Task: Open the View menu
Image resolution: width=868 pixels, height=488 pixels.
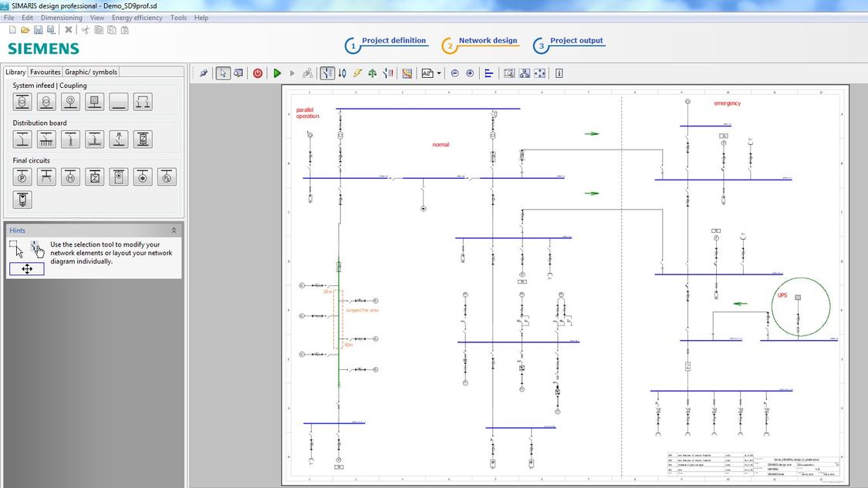Action: coord(97,18)
